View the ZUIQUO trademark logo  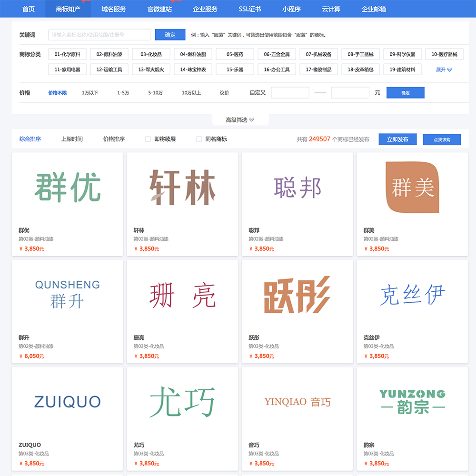point(67,402)
